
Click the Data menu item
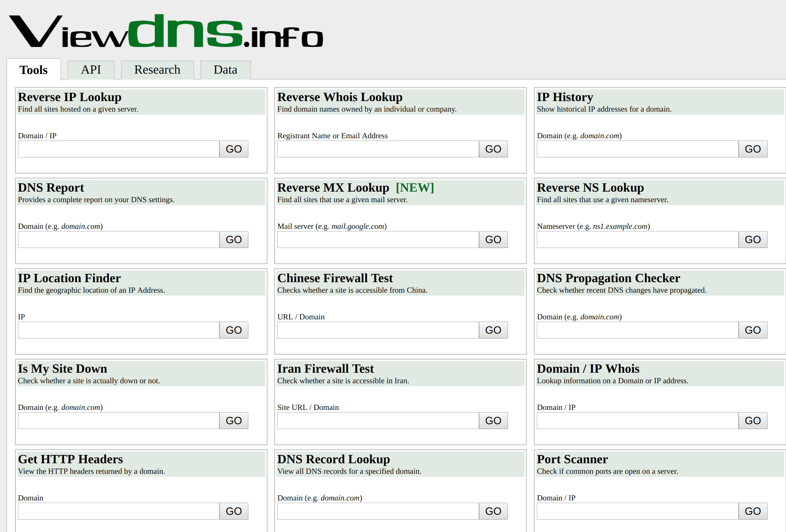tap(224, 70)
